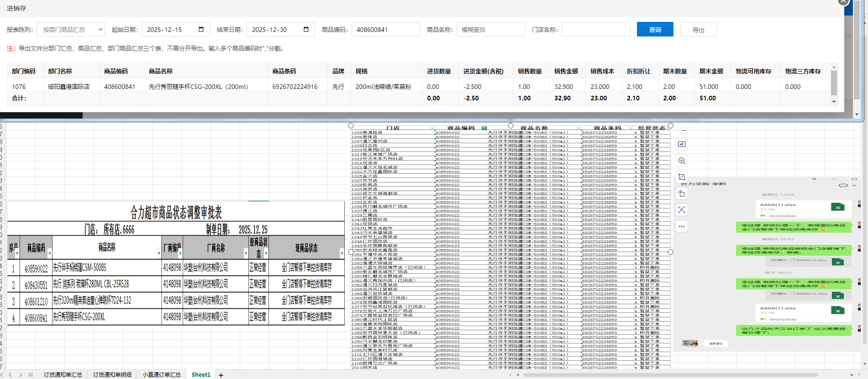Add a new sheet with the plus icon

(x=221, y=375)
